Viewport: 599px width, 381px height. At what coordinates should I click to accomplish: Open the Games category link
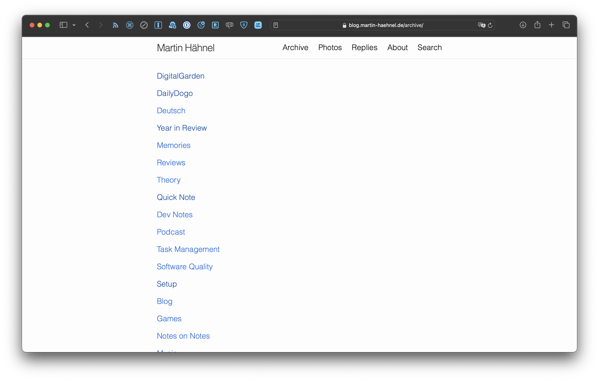coord(169,318)
